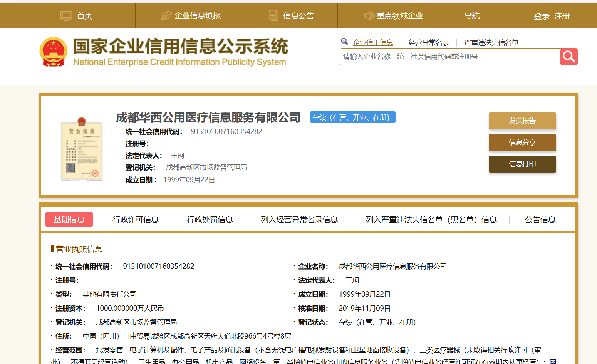This screenshot has width=597, height=364.
Task: Click the monitor icon beside 首页
Action: [66, 16]
